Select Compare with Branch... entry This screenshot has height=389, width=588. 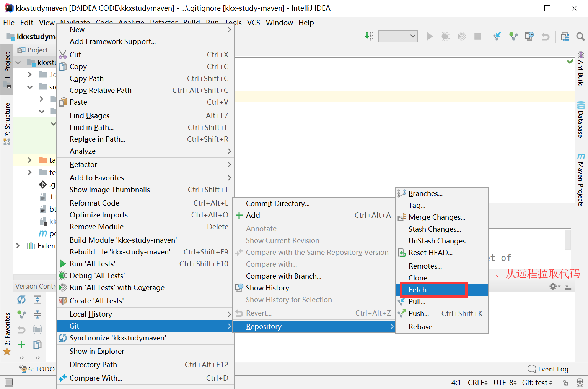coord(314,276)
